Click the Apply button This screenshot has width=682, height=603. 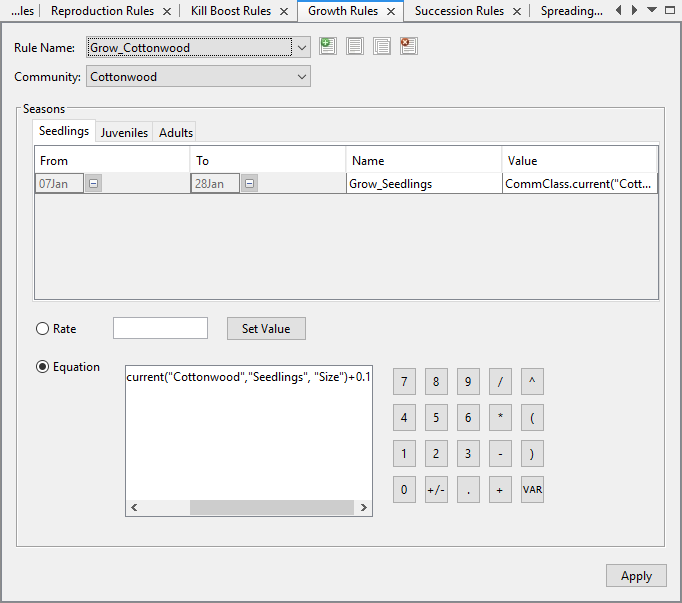(x=636, y=576)
